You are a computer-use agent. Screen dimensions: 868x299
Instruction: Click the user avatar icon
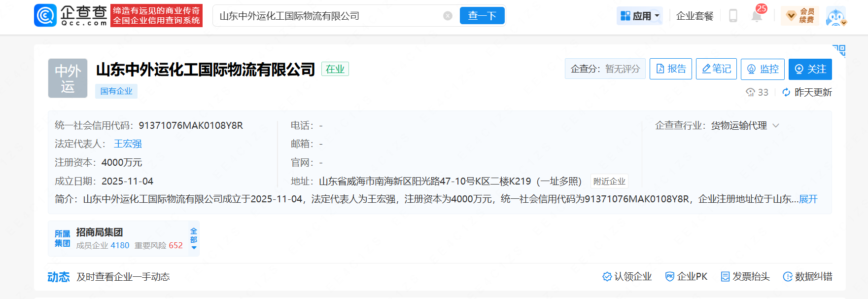coord(835,16)
